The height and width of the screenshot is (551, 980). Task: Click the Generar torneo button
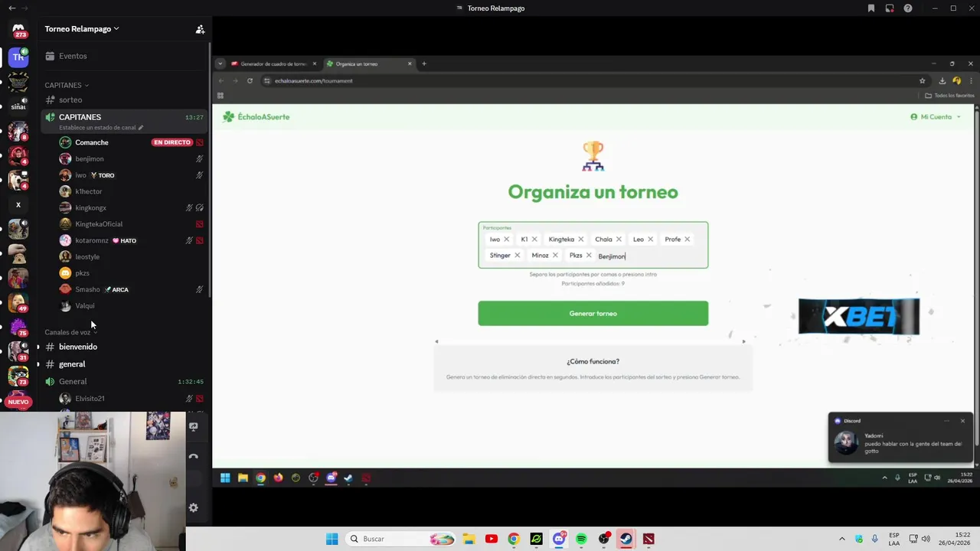click(x=593, y=313)
